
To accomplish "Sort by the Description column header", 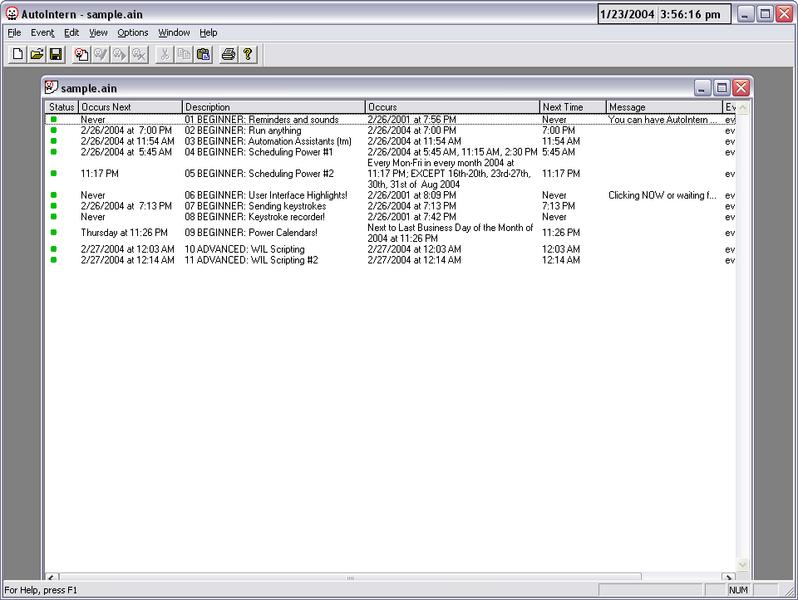I will tap(273, 107).
